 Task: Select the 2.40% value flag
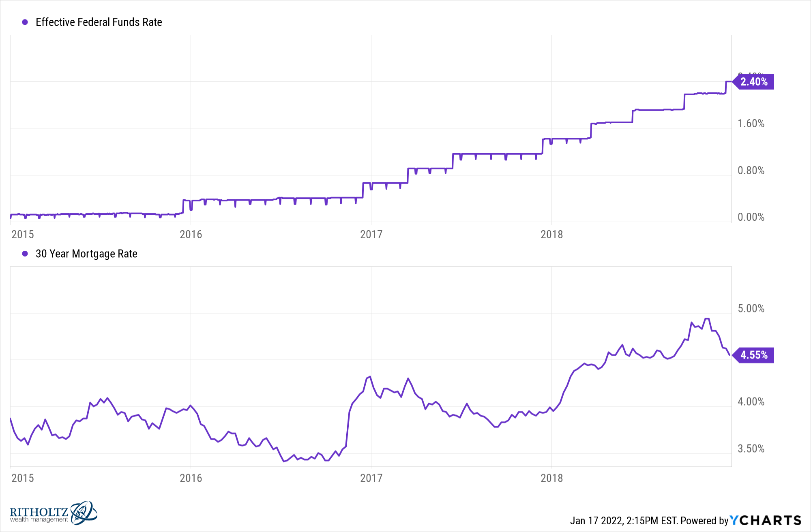(x=753, y=82)
